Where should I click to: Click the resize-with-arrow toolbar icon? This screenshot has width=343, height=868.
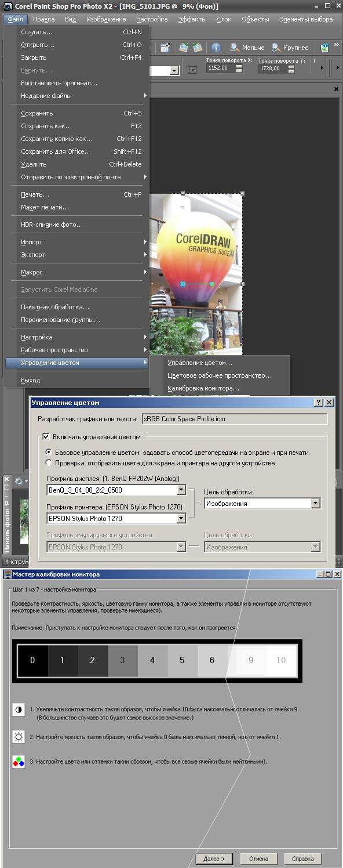point(165,48)
